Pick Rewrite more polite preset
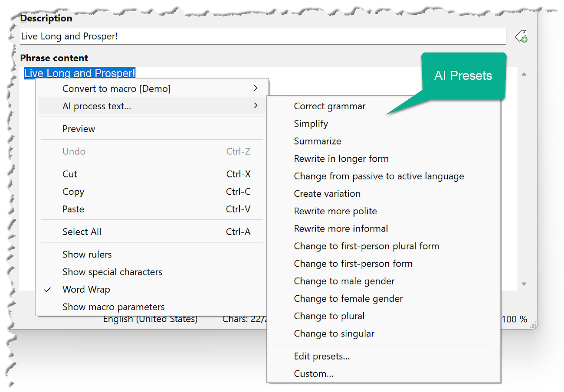Viewport: 564px width, 392px height. (x=335, y=211)
